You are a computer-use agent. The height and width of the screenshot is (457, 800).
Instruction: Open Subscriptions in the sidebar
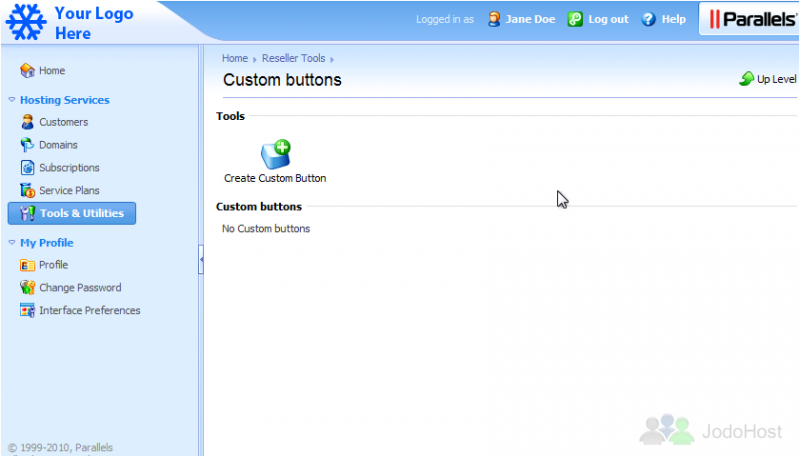[x=69, y=167]
